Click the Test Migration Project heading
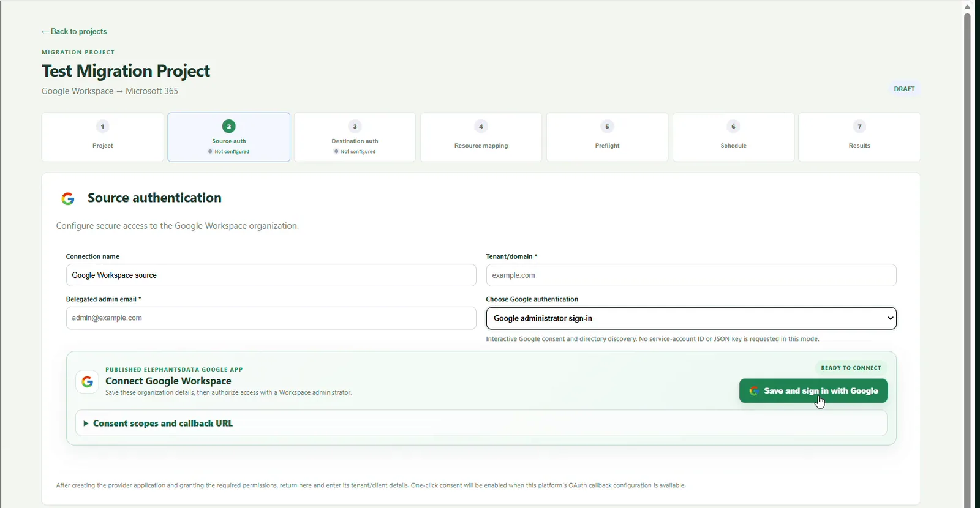Image resolution: width=980 pixels, height=508 pixels. point(126,71)
